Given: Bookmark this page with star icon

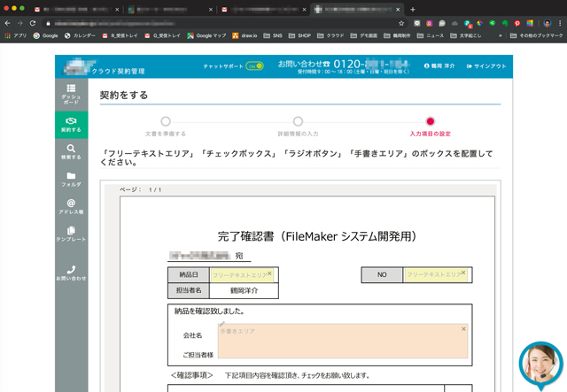Looking at the screenshot, I should click(401, 23).
